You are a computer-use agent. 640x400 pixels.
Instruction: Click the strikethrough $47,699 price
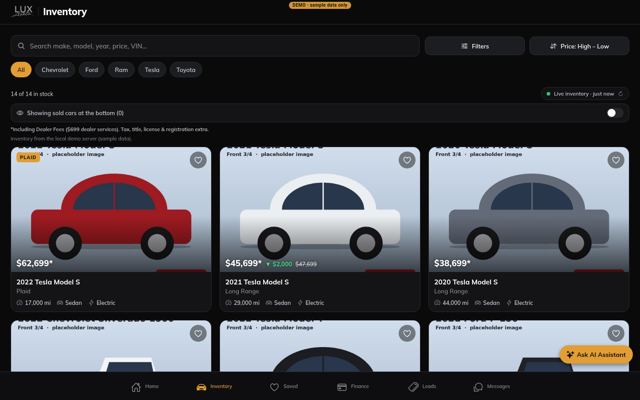[306, 264]
